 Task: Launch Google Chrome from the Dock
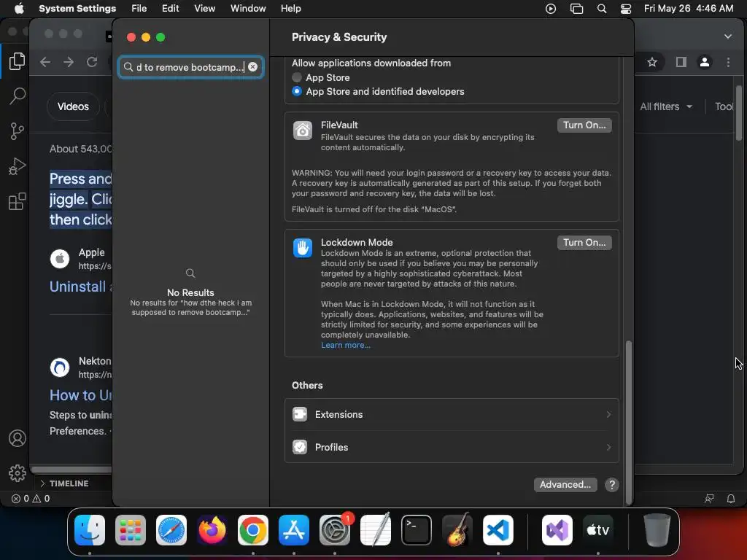(x=253, y=530)
